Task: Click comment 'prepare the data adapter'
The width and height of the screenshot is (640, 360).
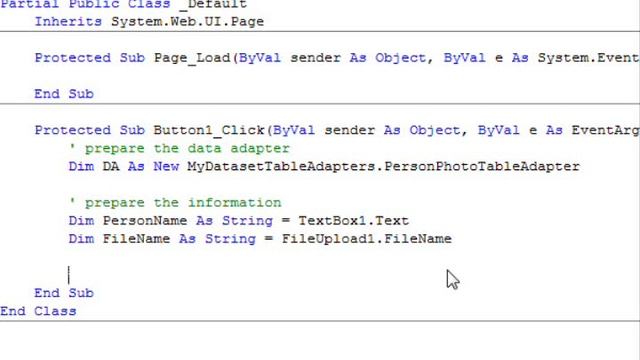Action: pos(179,149)
